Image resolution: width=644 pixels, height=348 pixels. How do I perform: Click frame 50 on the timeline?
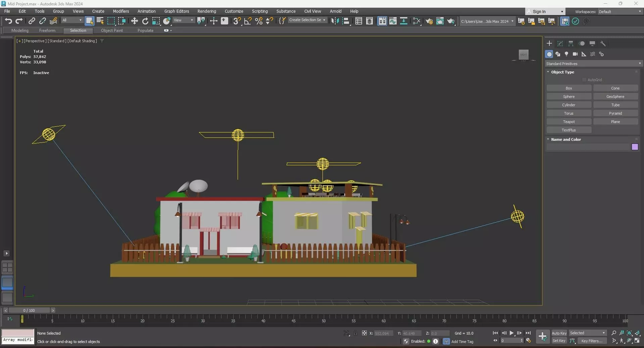click(324, 321)
